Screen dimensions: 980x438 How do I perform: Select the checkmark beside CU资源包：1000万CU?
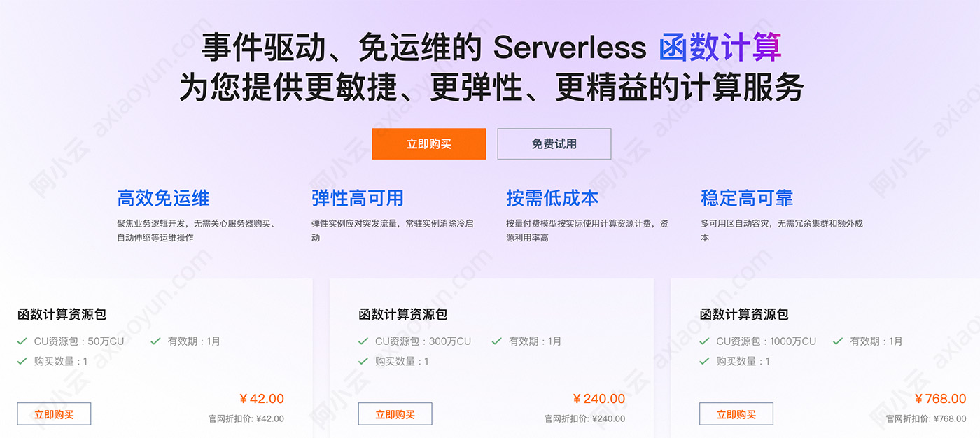click(704, 341)
